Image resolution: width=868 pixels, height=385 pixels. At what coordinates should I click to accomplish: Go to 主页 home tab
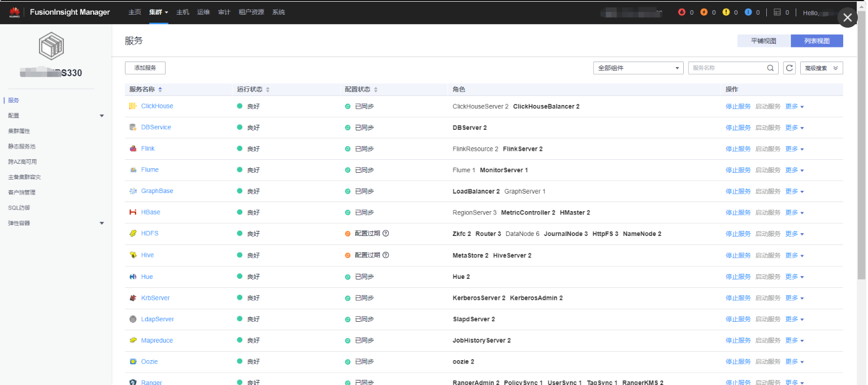134,12
